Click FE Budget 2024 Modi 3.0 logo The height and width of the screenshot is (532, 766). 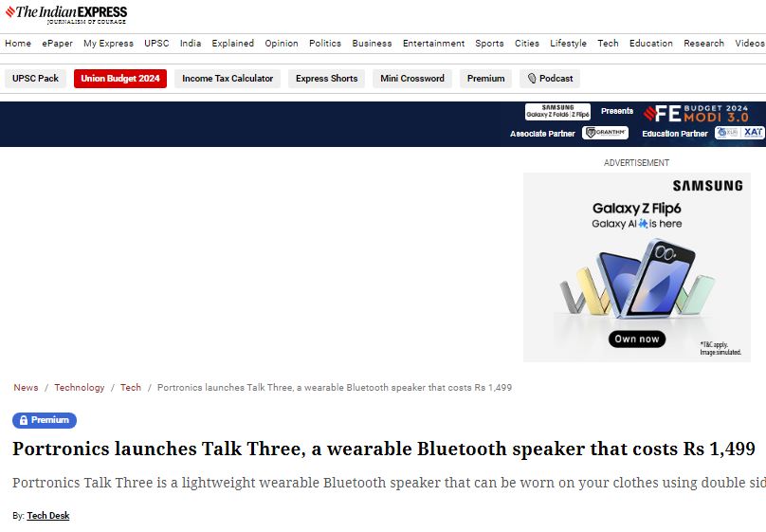click(696, 114)
